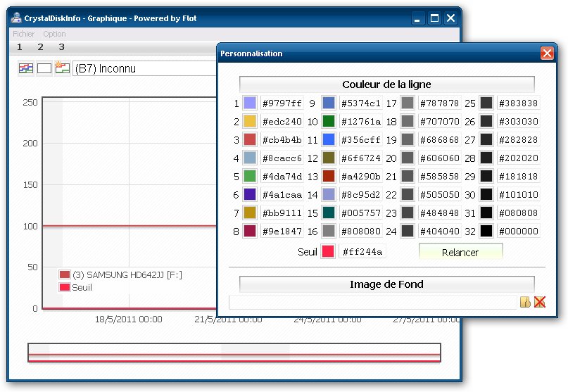Click the first toolbar icon with colored lines
568x392 pixels.
tap(25, 68)
